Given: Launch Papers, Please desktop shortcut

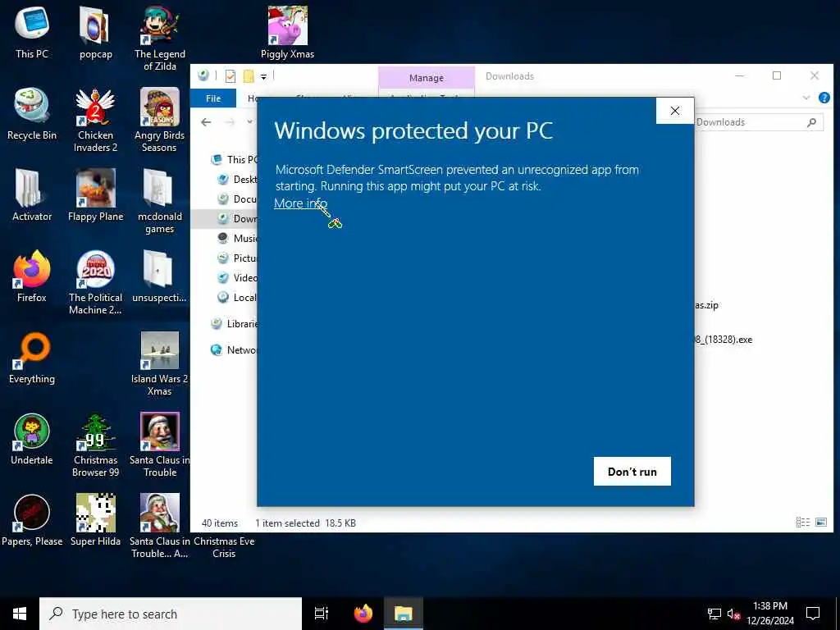Looking at the screenshot, I should pyautogui.click(x=32, y=520).
